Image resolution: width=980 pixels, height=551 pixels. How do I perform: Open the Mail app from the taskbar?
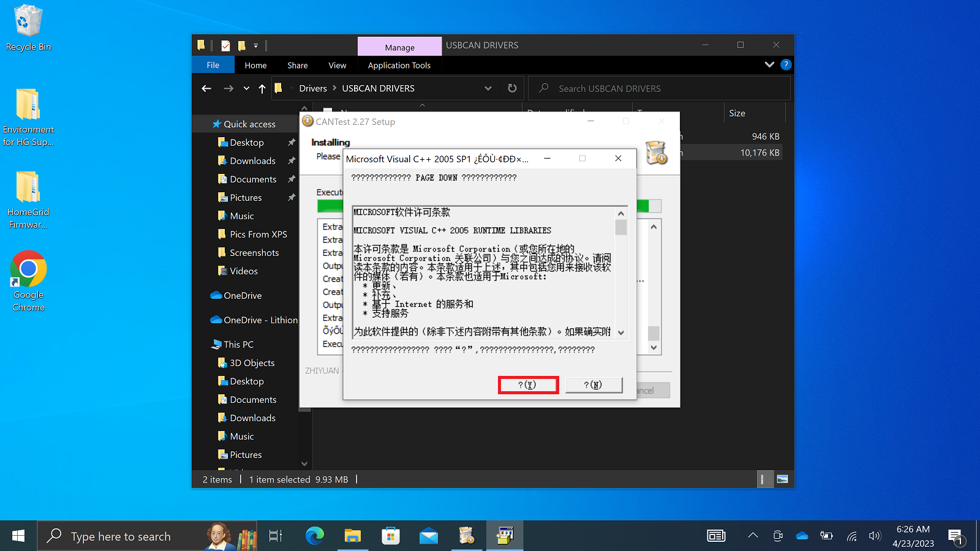pyautogui.click(x=429, y=536)
